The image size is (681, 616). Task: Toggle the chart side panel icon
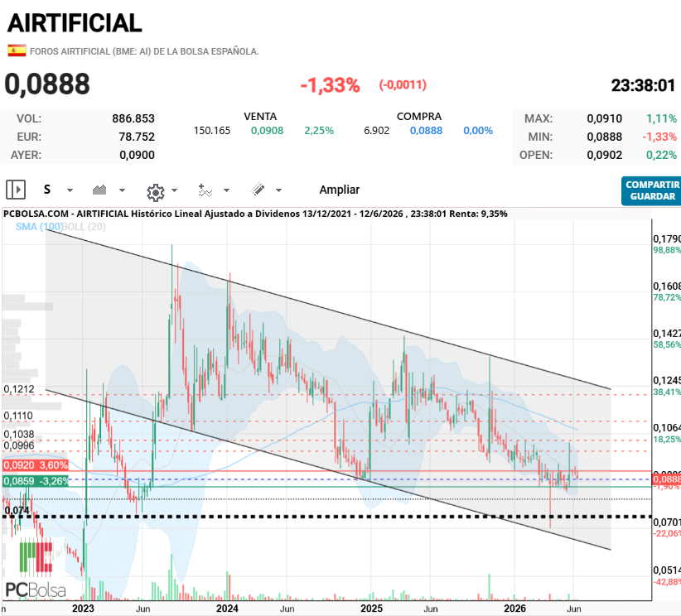coord(16,190)
